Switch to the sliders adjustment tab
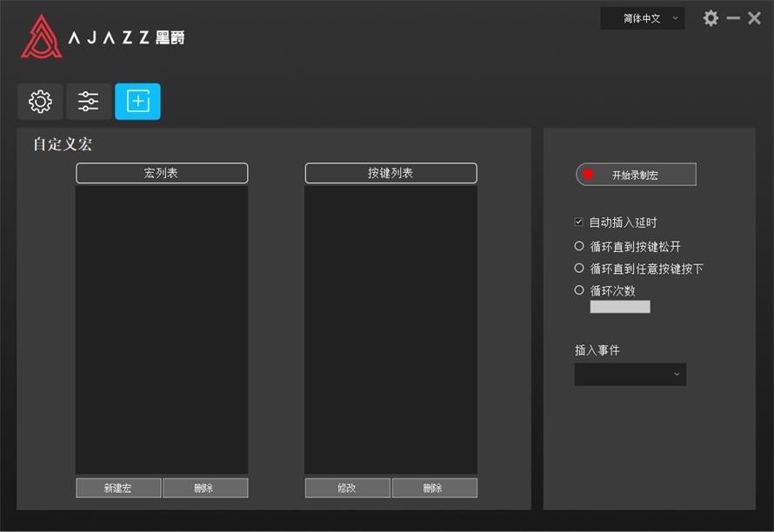This screenshot has width=774, height=532. pos(88,101)
